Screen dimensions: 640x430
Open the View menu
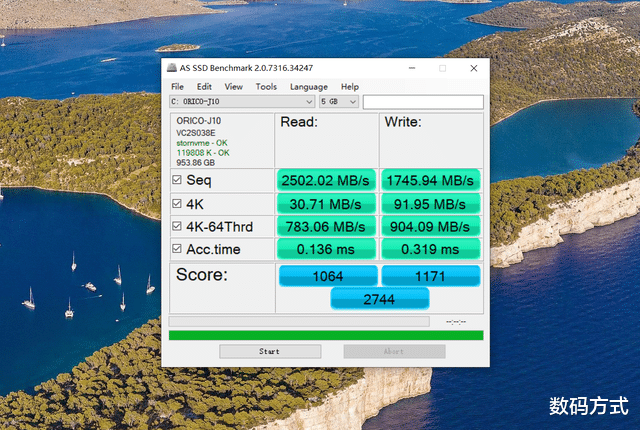(x=233, y=86)
